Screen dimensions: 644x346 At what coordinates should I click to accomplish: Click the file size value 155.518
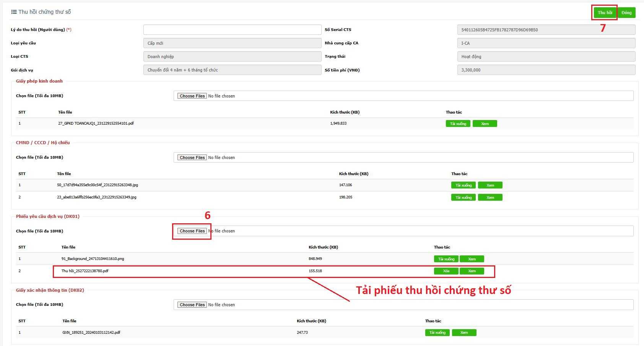315,271
